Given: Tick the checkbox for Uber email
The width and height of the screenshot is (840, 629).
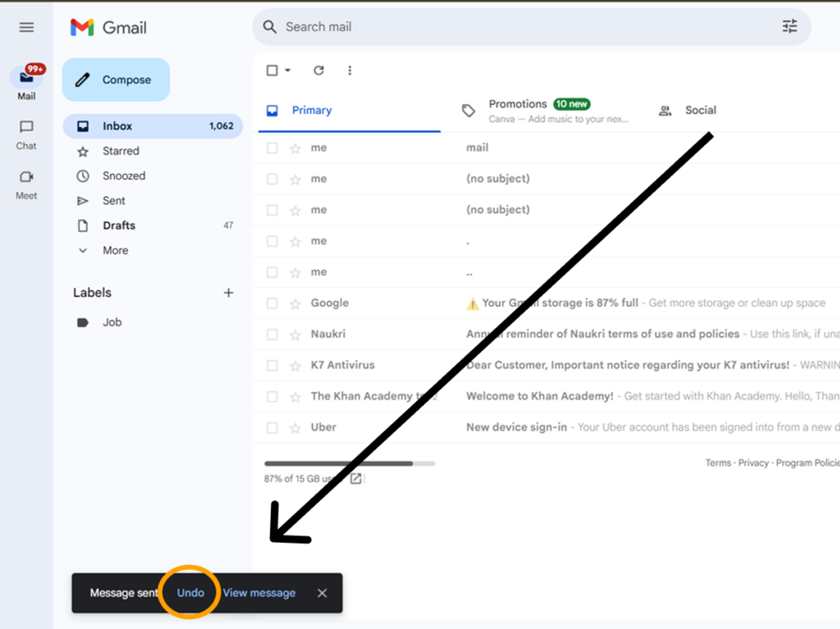Looking at the screenshot, I should pyautogui.click(x=272, y=427).
